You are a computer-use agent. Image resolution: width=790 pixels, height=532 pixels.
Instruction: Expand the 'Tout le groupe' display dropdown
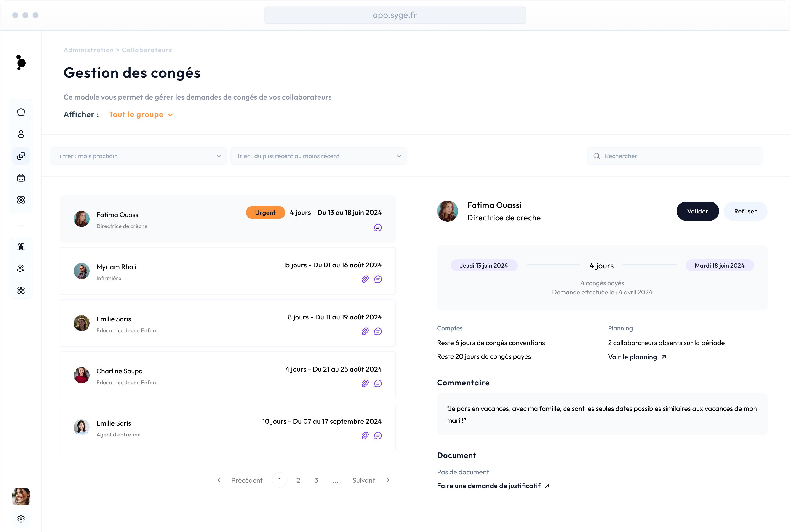pyautogui.click(x=141, y=115)
